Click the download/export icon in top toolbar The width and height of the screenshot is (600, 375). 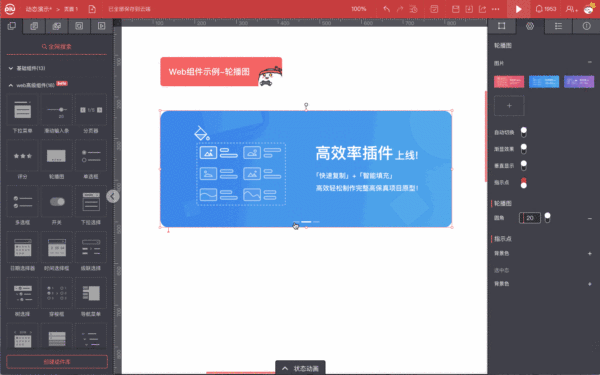click(469, 9)
